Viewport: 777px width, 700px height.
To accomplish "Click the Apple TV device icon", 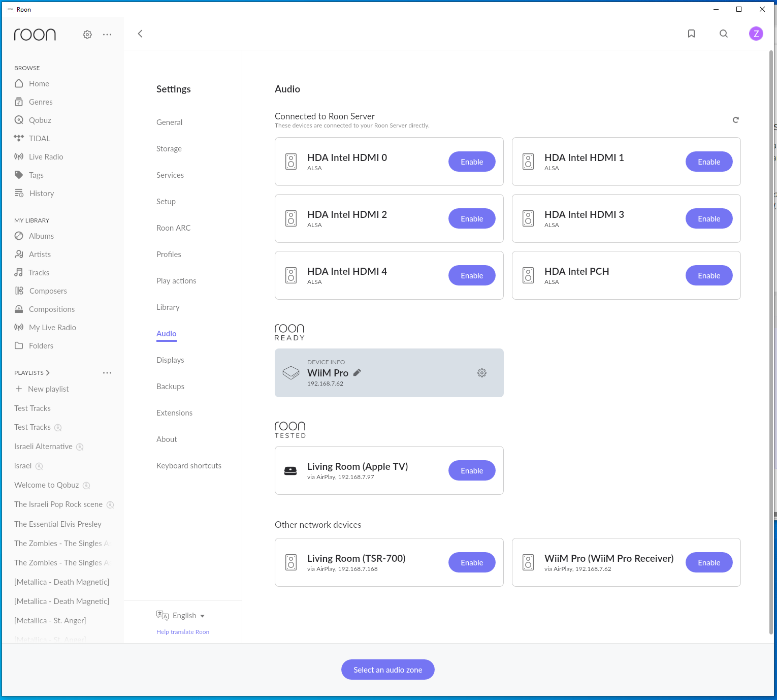I will click(290, 471).
